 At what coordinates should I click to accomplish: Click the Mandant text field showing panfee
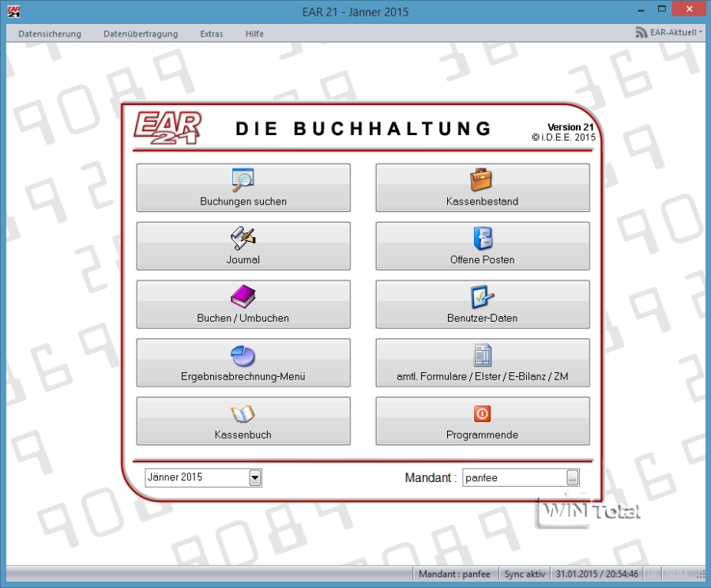(x=514, y=477)
